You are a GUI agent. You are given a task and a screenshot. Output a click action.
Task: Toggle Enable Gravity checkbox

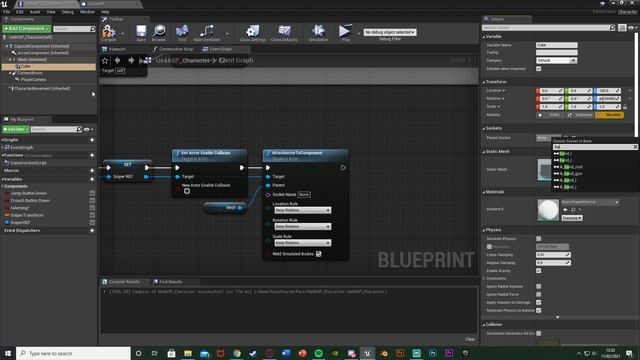coord(538,271)
